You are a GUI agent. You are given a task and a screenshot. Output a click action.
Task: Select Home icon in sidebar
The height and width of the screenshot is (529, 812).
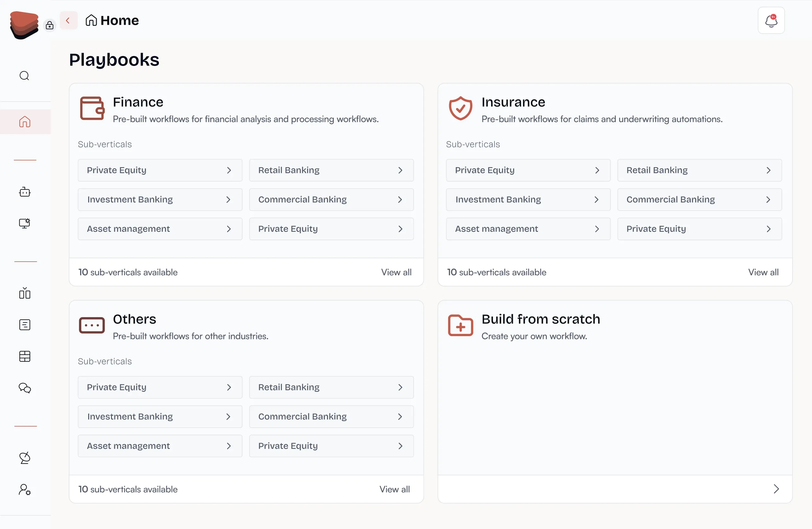24,122
